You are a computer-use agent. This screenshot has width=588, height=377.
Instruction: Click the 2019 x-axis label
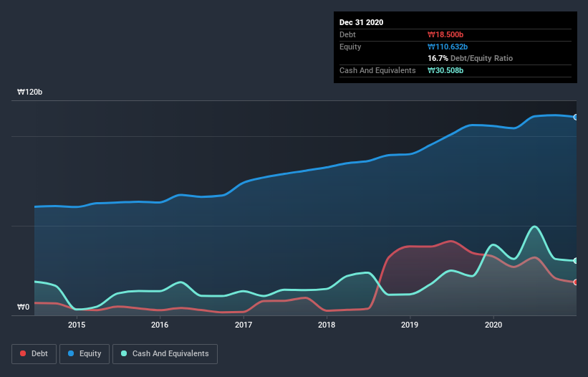(x=410, y=325)
